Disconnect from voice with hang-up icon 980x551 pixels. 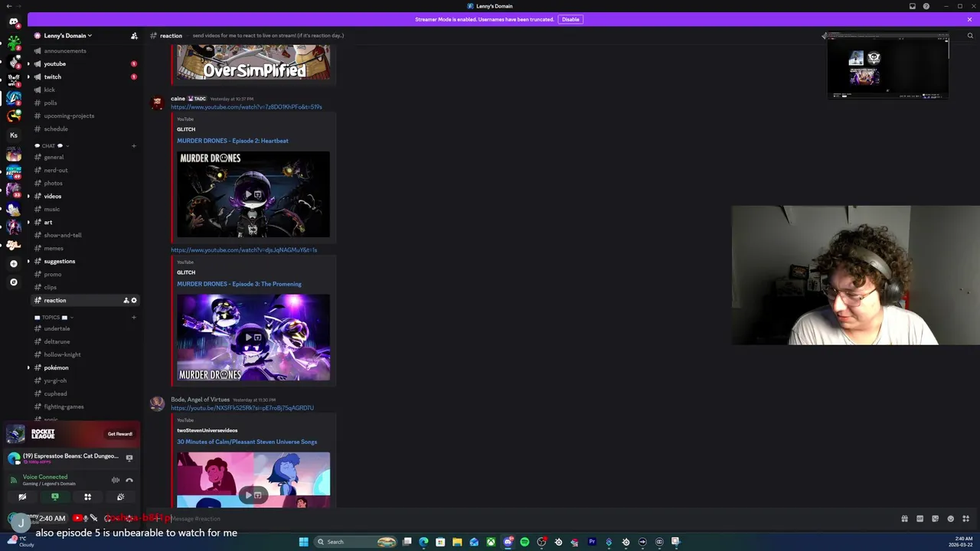pos(129,480)
